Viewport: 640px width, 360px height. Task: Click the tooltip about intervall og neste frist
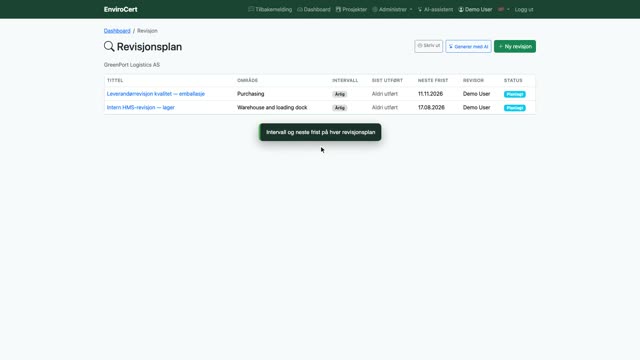[320, 132]
